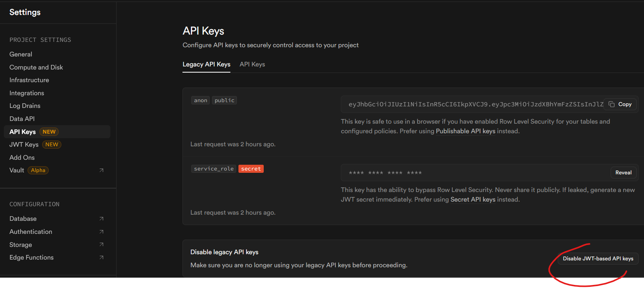Image resolution: width=644 pixels, height=288 pixels.
Task: Click the service_role tag label
Action: click(214, 169)
